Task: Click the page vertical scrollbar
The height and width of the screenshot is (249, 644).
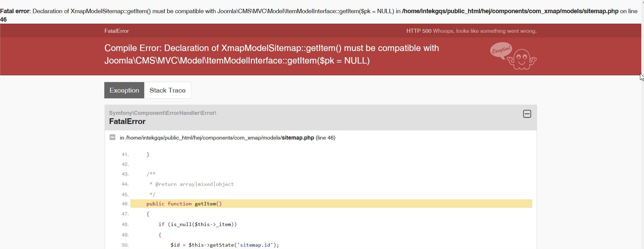Action: (642, 124)
